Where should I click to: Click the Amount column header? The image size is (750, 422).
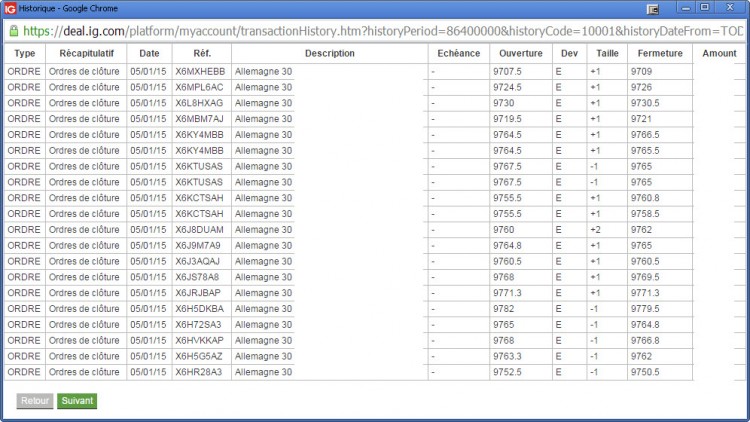(x=719, y=54)
